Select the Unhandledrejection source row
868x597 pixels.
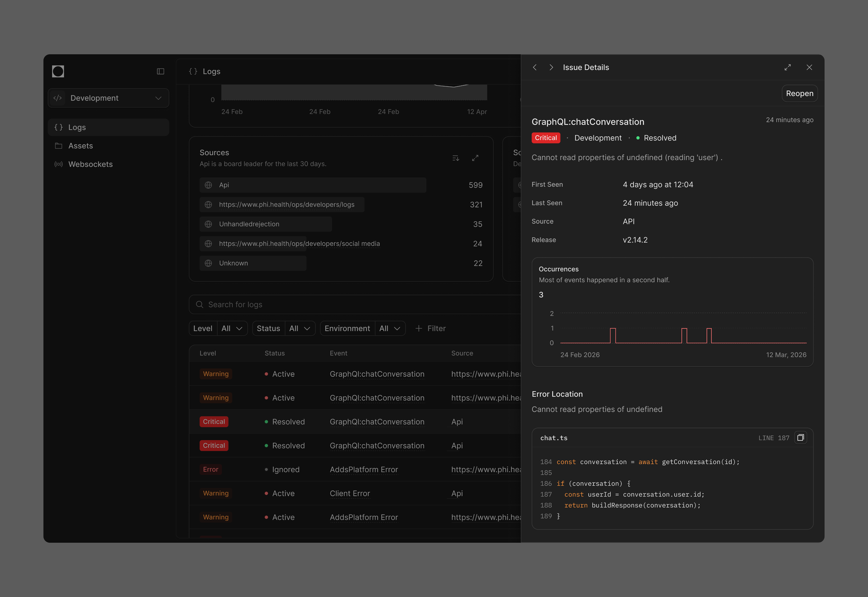coord(341,224)
